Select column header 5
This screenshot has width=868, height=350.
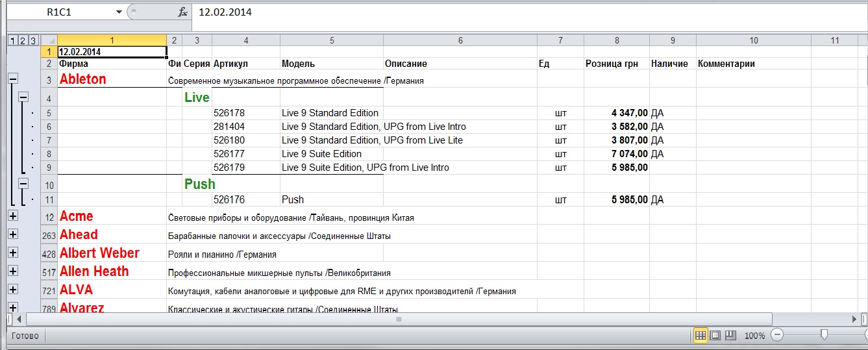point(332,40)
